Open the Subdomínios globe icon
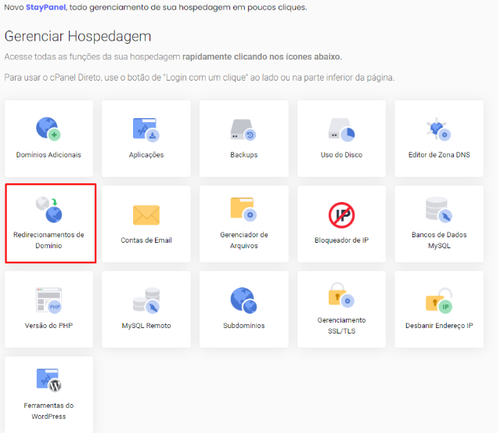The height and width of the screenshot is (433, 504). click(x=243, y=300)
